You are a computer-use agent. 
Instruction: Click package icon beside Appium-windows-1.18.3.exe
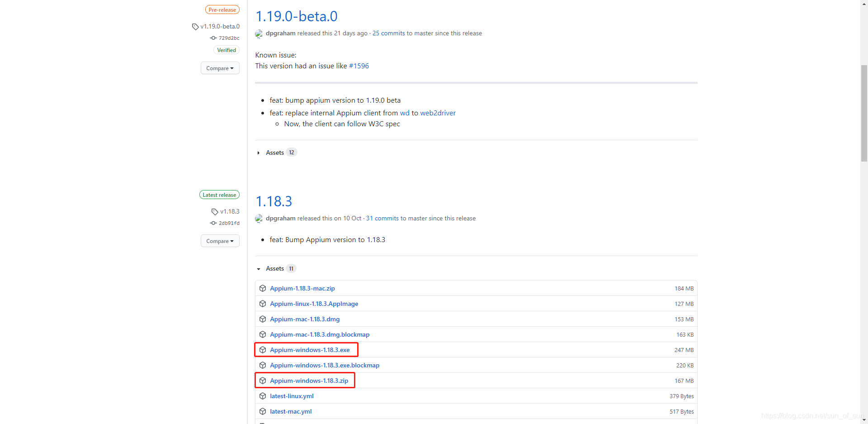[263, 350]
